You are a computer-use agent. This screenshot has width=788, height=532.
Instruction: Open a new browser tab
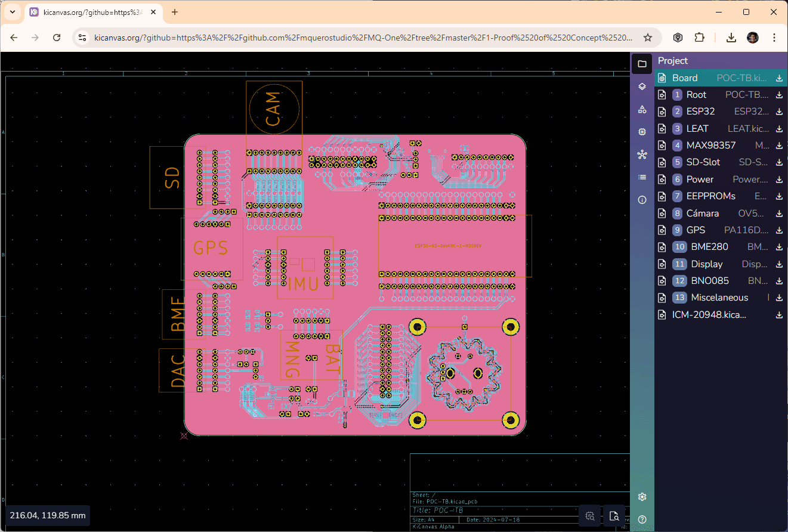point(175,12)
